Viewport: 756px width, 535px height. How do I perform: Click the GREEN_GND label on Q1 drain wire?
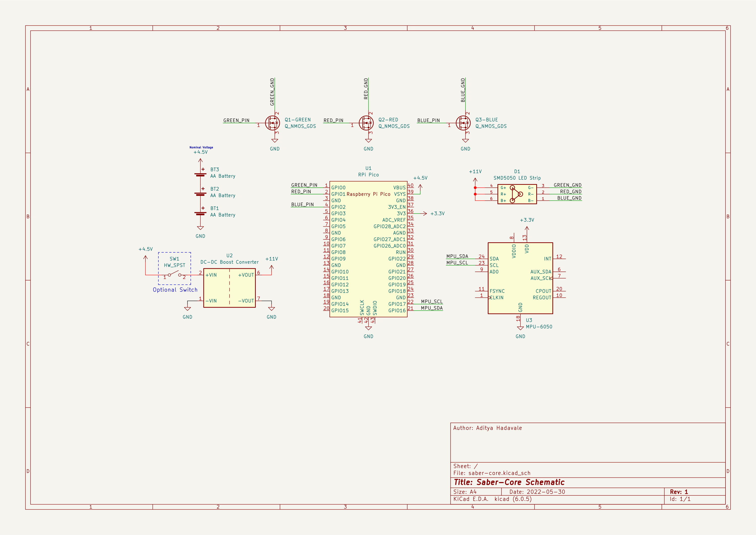(x=272, y=92)
